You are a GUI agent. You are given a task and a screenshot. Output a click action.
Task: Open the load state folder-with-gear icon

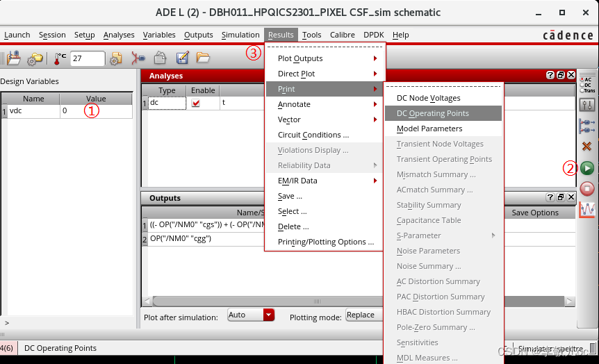coord(35,58)
